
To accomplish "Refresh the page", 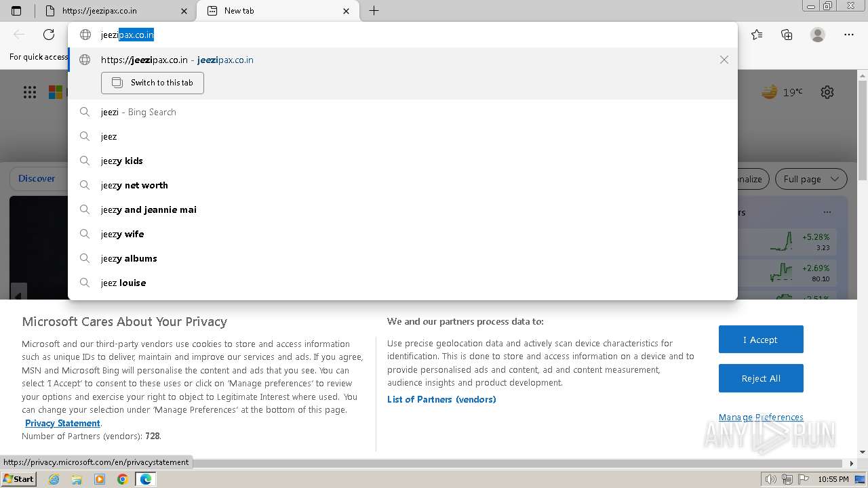I will 49,35.
